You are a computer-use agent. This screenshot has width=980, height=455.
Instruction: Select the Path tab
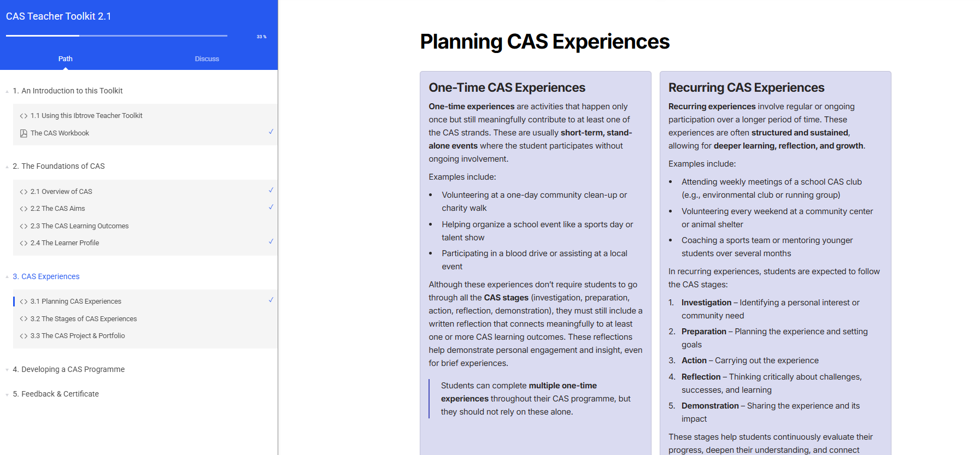point(66,59)
